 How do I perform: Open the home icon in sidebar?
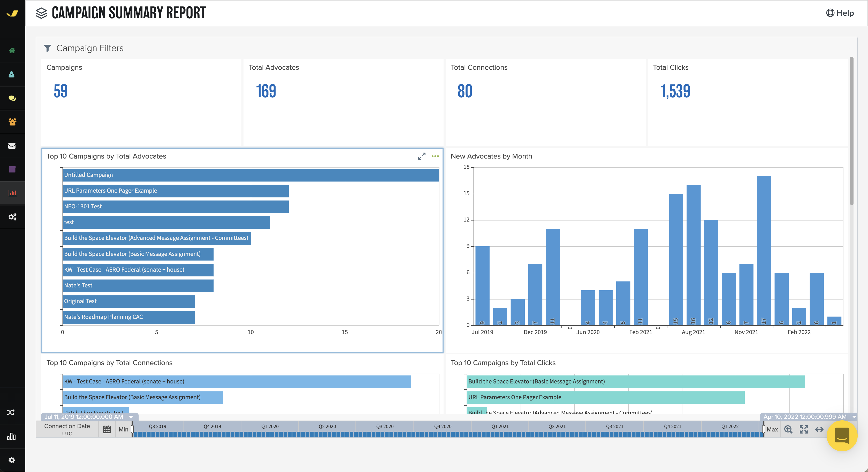12,51
